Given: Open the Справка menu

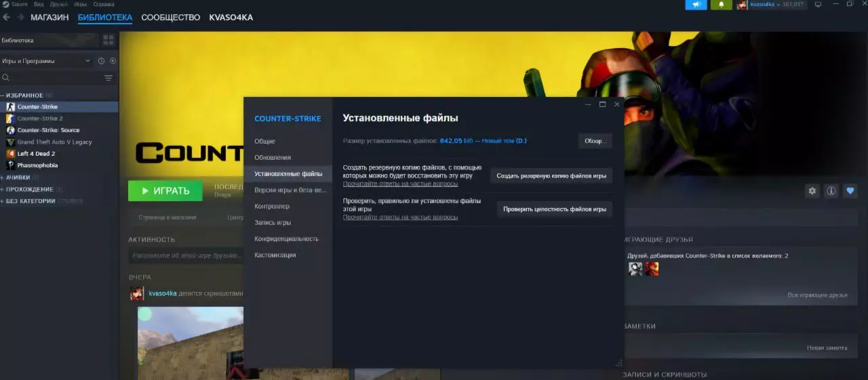Looking at the screenshot, I should (x=104, y=4).
